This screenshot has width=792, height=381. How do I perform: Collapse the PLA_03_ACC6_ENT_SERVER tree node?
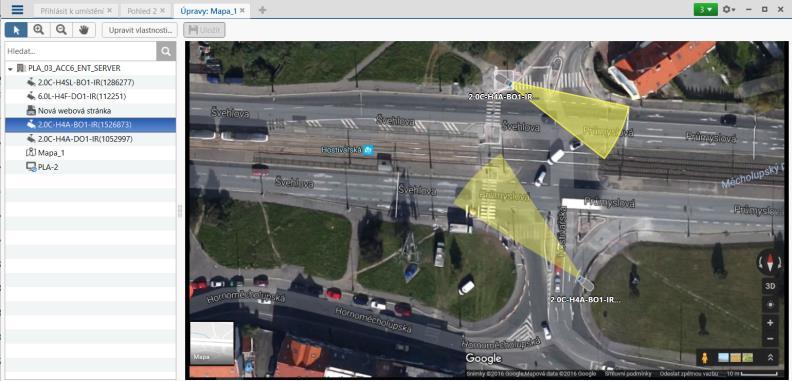(10, 68)
